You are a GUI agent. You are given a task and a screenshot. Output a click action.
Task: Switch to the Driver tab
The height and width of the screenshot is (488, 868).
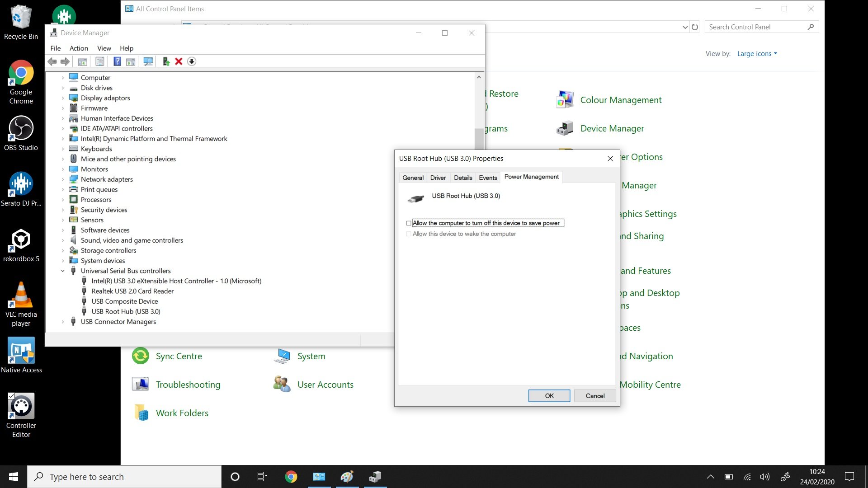438,178
